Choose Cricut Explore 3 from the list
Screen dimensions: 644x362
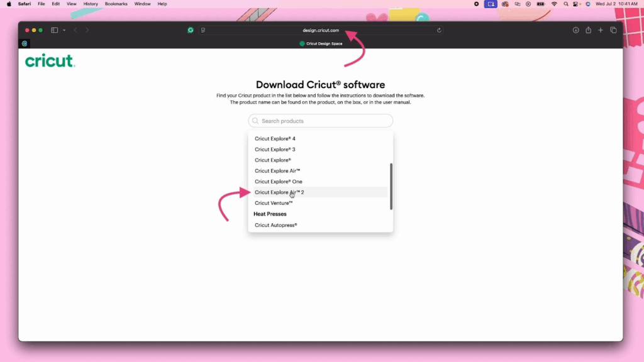click(x=320, y=150)
